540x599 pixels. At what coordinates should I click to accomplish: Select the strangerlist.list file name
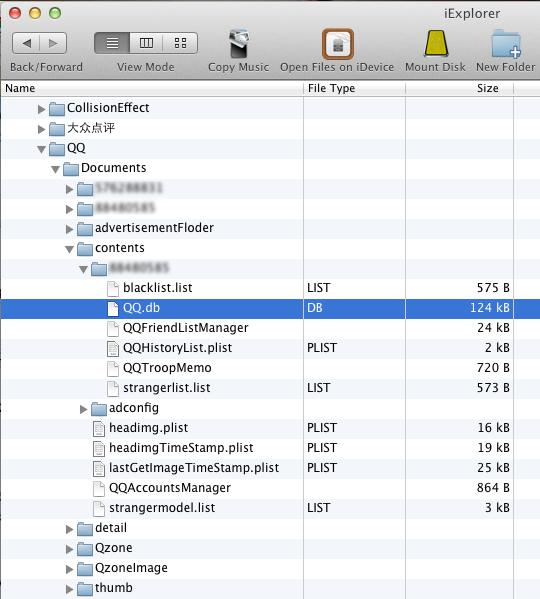pyautogui.click(x=167, y=388)
